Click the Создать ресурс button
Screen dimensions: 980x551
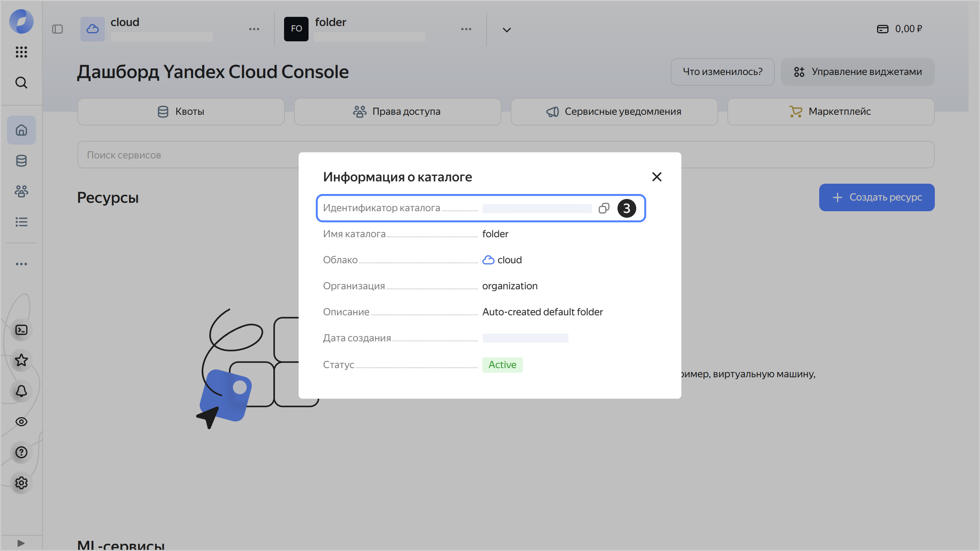click(877, 197)
